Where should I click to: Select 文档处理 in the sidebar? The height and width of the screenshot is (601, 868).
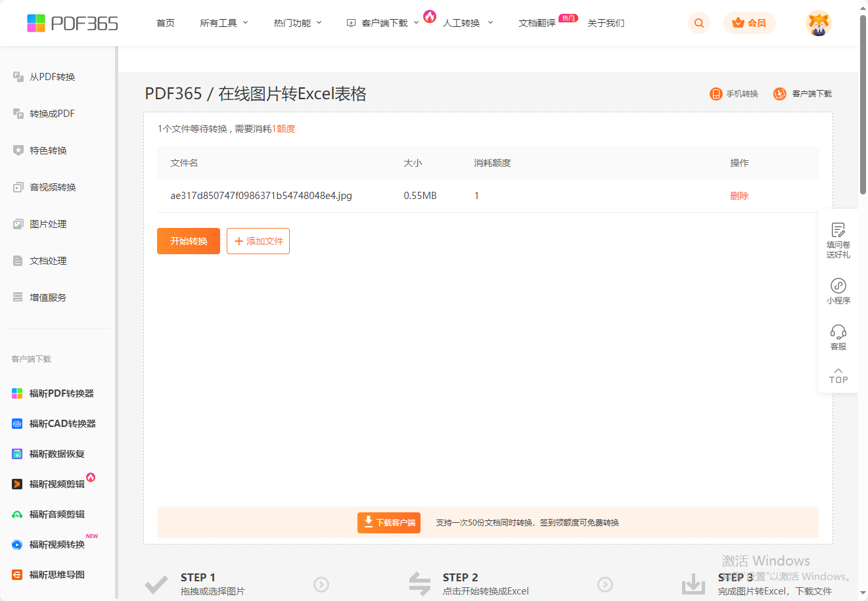(48, 261)
